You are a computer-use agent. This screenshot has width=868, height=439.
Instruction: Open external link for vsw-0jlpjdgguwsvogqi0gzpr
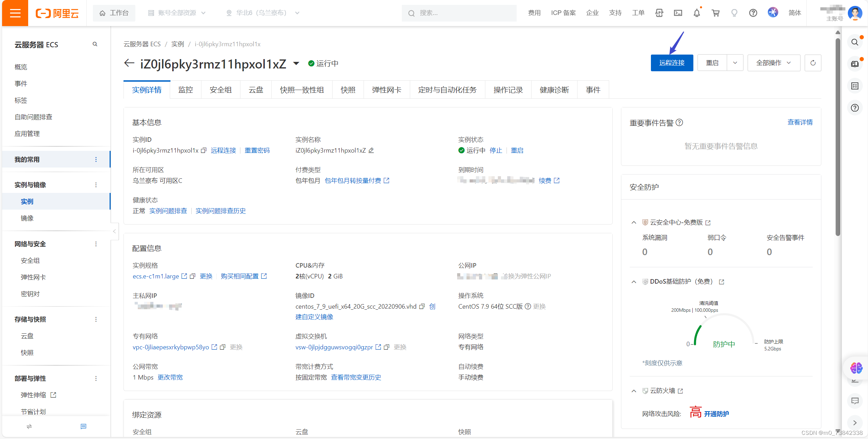(x=378, y=347)
